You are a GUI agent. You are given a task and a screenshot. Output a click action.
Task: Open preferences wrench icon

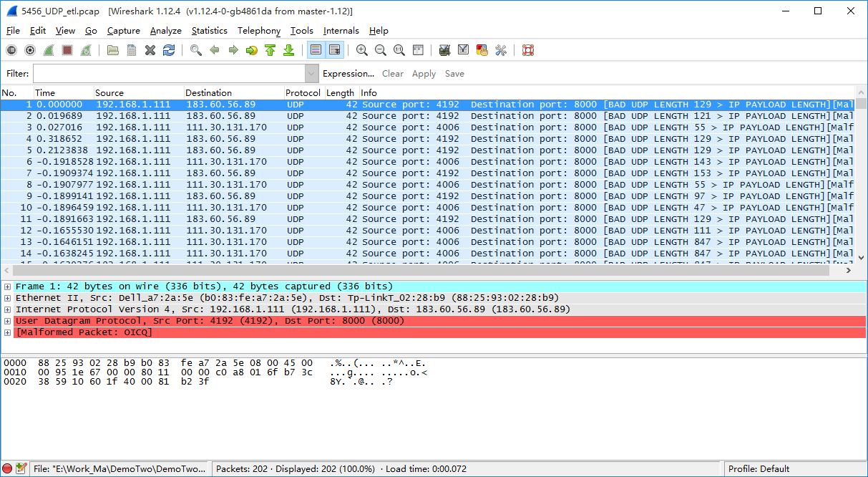[501, 50]
